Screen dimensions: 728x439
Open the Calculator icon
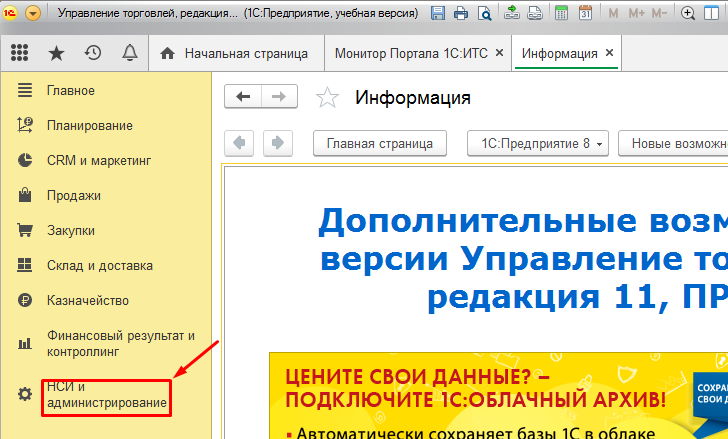(x=561, y=13)
